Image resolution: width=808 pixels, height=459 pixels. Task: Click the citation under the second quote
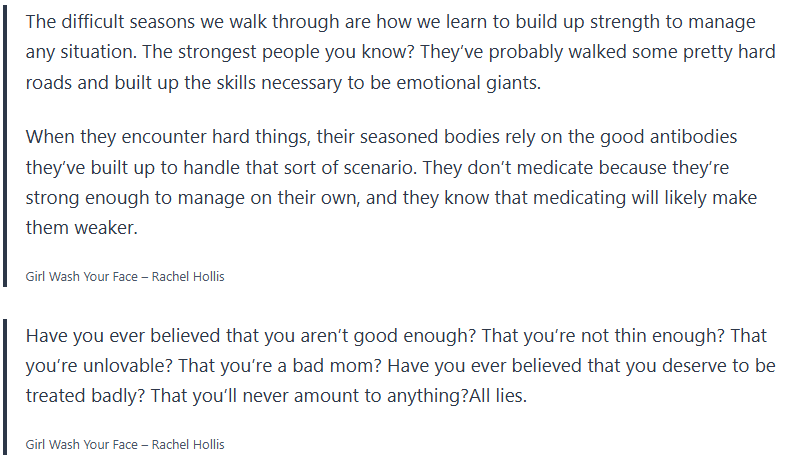(x=125, y=442)
